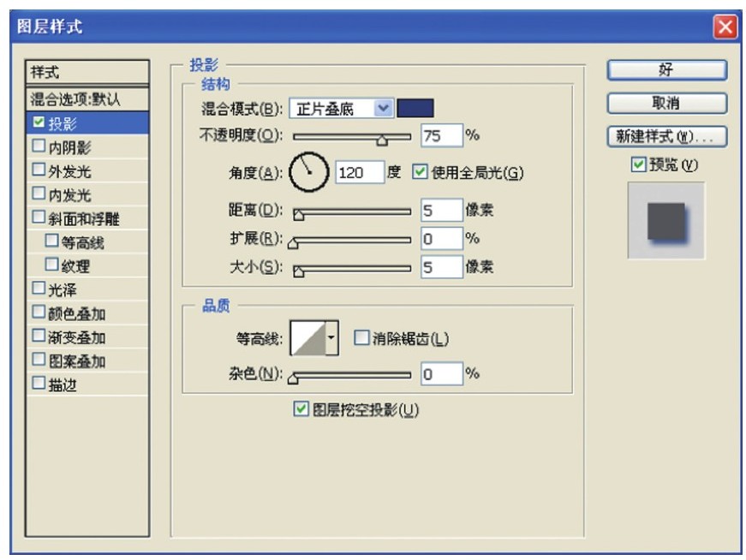Confirm with the 好 button
Screen dimensions: 746x560
667,70
